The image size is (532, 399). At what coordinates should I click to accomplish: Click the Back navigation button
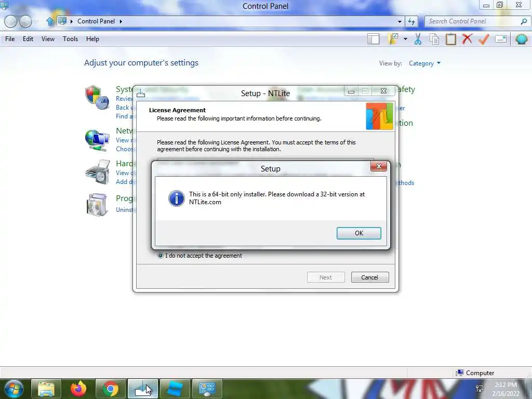point(10,21)
